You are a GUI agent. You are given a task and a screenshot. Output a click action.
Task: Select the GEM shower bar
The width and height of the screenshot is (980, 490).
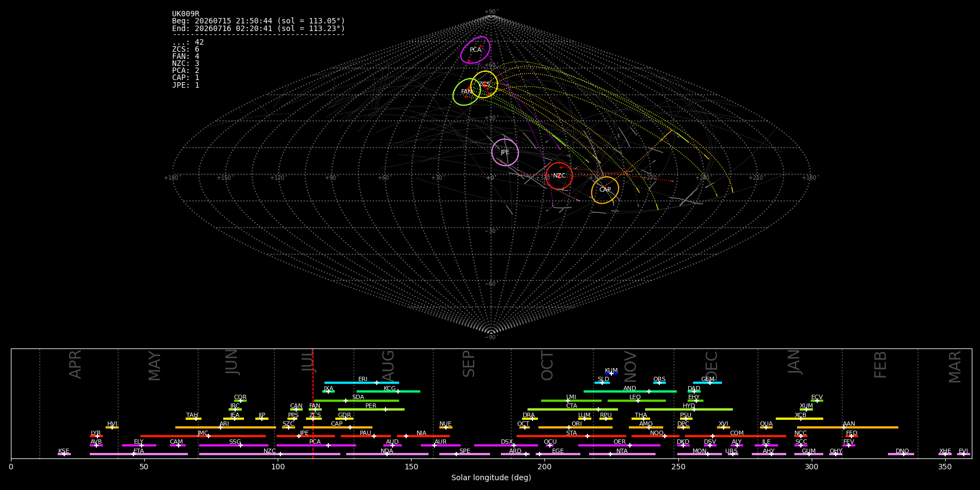coord(707,383)
